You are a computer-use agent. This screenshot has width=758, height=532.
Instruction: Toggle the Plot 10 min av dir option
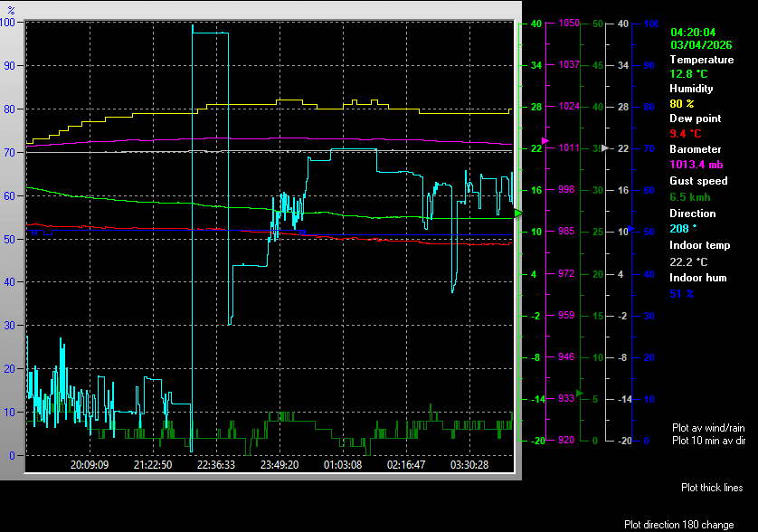[708, 441]
